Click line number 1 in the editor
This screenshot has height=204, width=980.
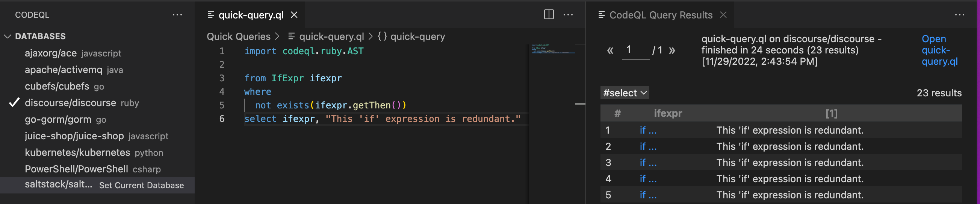[x=222, y=51]
